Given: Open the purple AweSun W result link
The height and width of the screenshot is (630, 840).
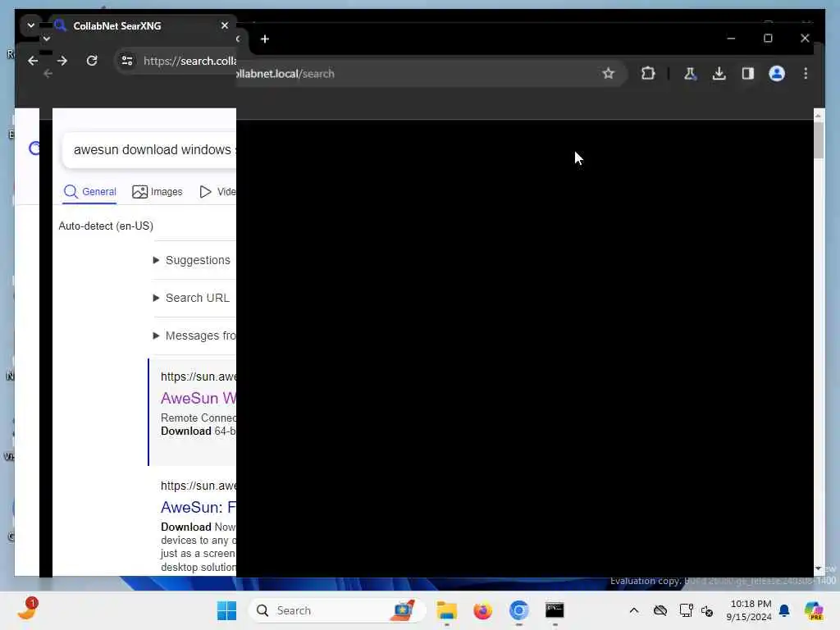Looking at the screenshot, I should tap(199, 399).
